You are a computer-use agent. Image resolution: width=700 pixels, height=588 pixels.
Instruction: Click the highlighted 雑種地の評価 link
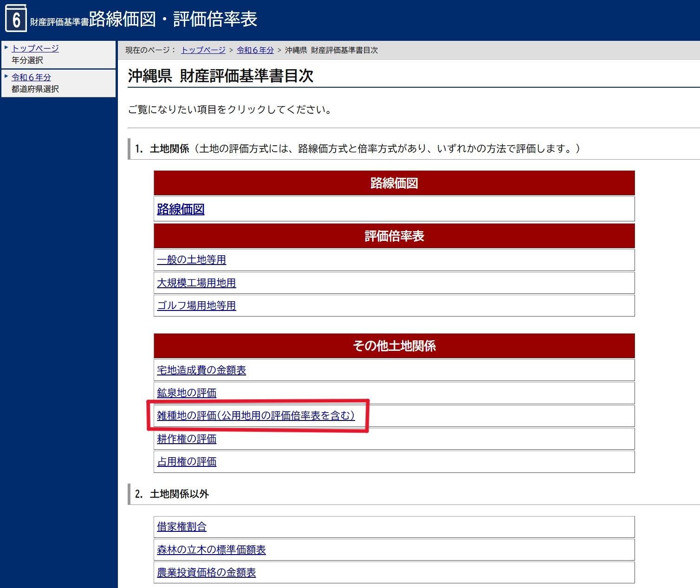(x=255, y=416)
